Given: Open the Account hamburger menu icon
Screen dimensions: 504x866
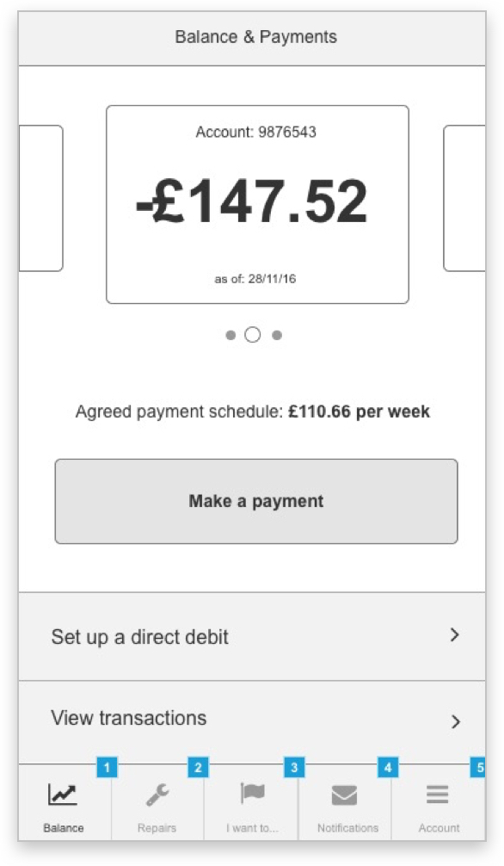Looking at the screenshot, I should coord(437,795).
